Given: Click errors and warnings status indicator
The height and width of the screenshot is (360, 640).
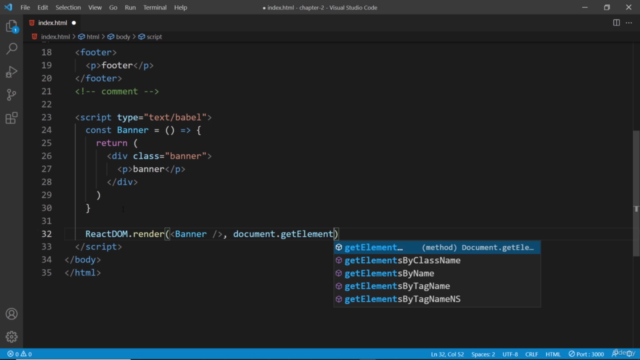Looking at the screenshot, I should coord(19,354).
